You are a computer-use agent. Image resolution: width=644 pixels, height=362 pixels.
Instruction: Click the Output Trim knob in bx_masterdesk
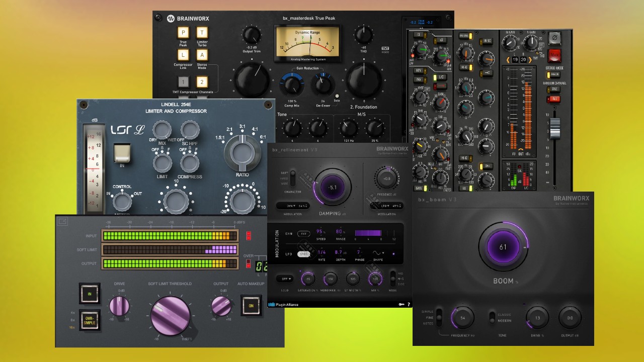click(x=251, y=35)
